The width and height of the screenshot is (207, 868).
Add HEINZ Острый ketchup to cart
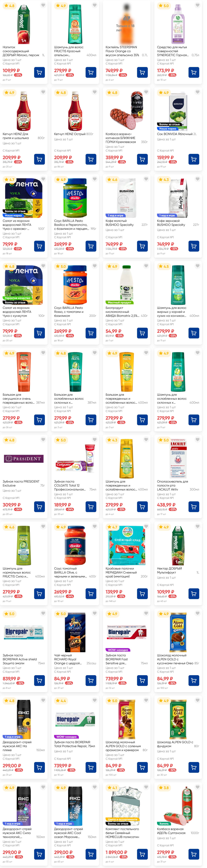(x=91, y=159)
